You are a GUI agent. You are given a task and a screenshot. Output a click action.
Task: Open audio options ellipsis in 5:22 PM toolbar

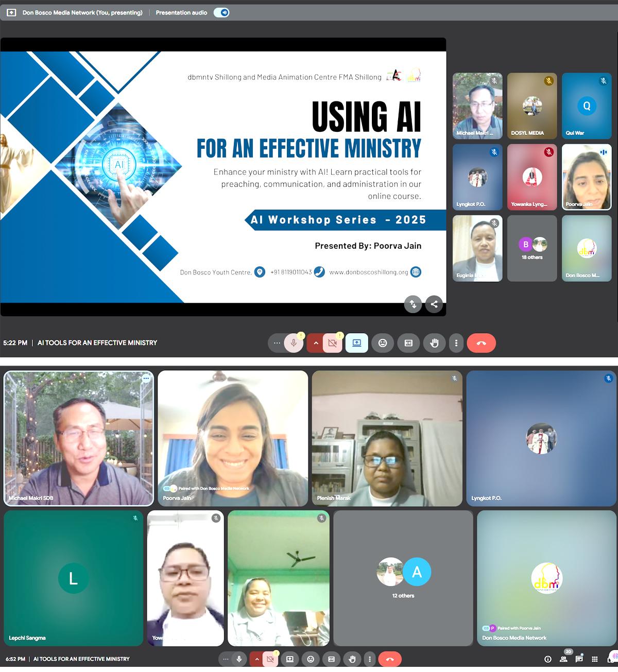click(277, 343)
